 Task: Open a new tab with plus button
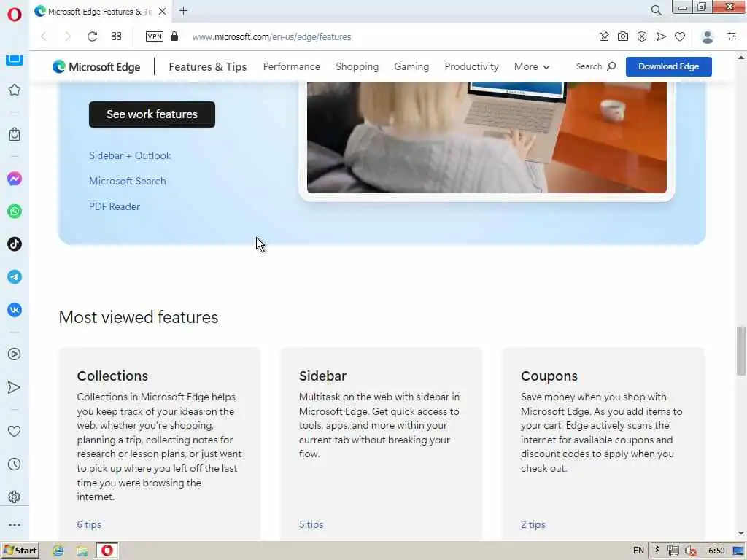click(183, 10)
